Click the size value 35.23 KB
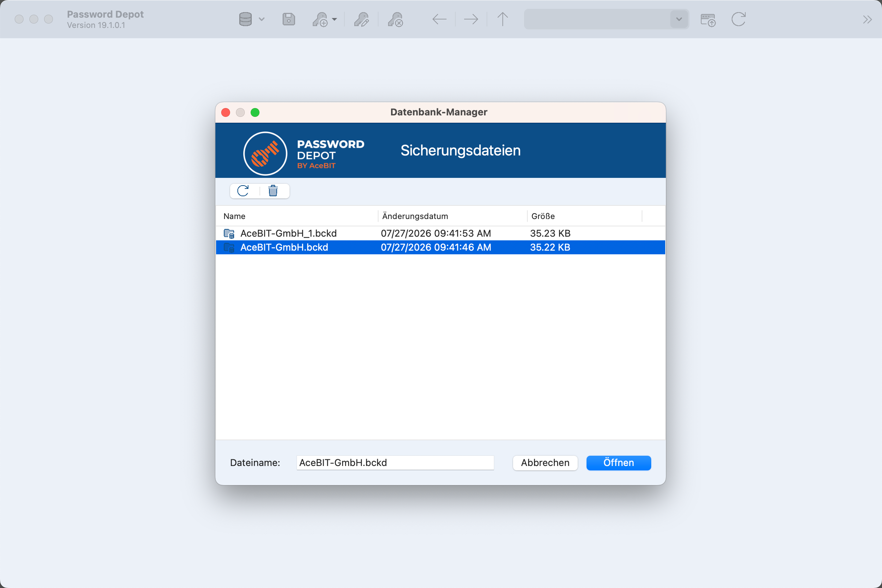 550,233
